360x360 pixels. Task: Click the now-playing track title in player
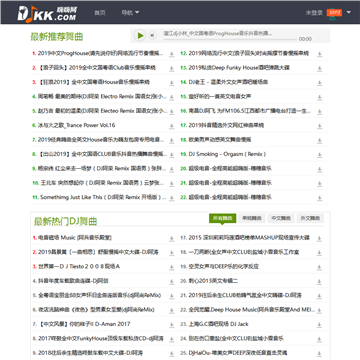(x=217, y=33)
